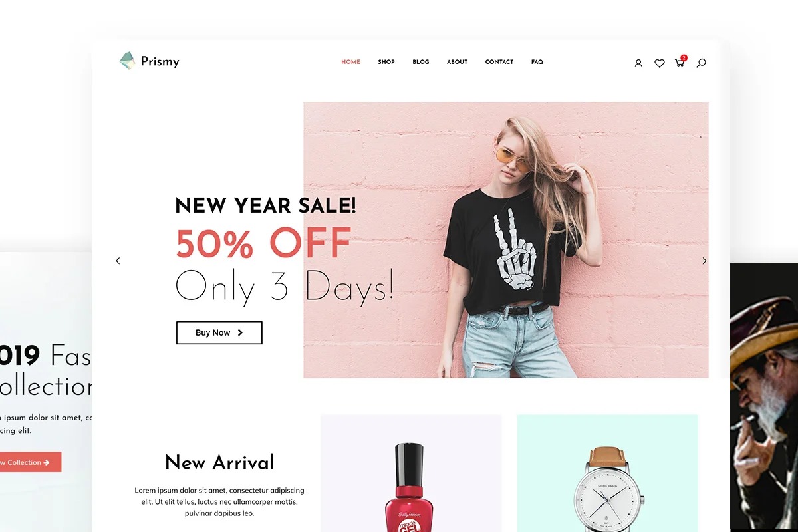Open the wishlist heart icon
The image size is (798, 532).
pyautogui.click(x=659, y=63)
